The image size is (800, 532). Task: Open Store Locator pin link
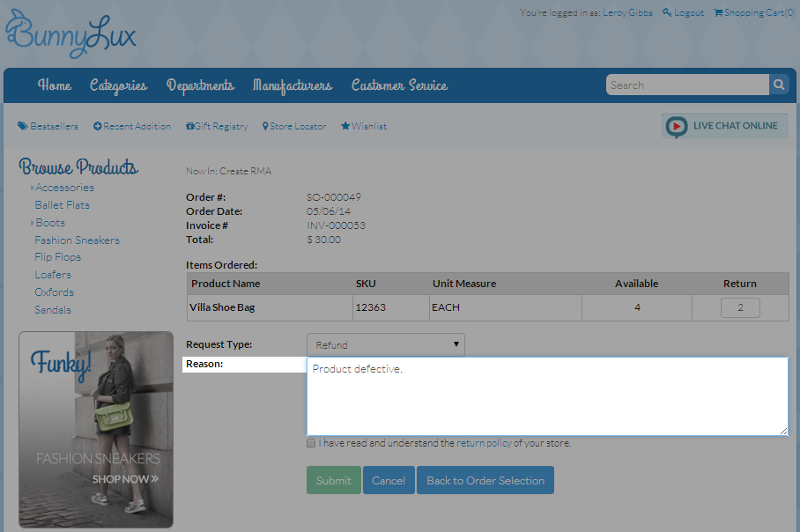pos(294,126)
